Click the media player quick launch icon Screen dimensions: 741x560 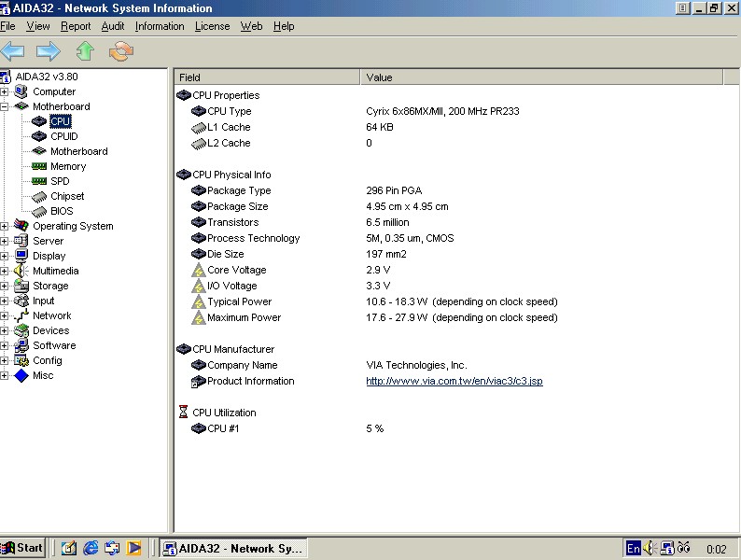point(134,548)
